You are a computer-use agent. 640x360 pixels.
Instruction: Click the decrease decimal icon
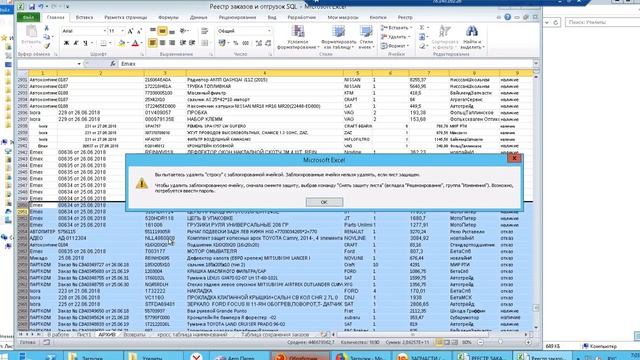pos(268,43)
